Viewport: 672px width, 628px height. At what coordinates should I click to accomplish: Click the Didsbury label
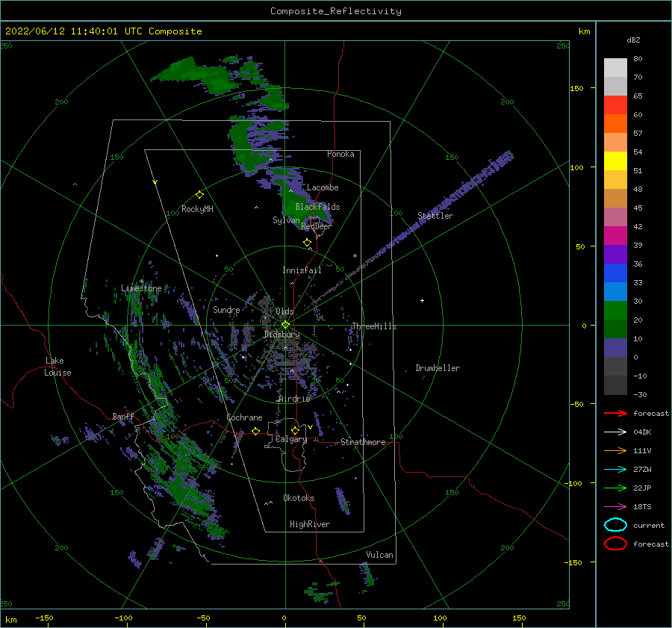tap(281, 335)
